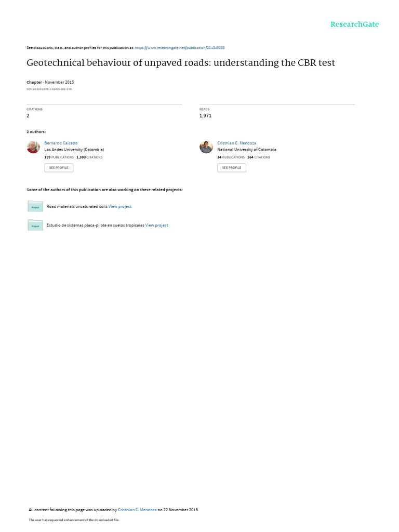Click Cristhian C. Mendoza's profile photo
The width and height of the screenshot is (399, 532).
206,147
